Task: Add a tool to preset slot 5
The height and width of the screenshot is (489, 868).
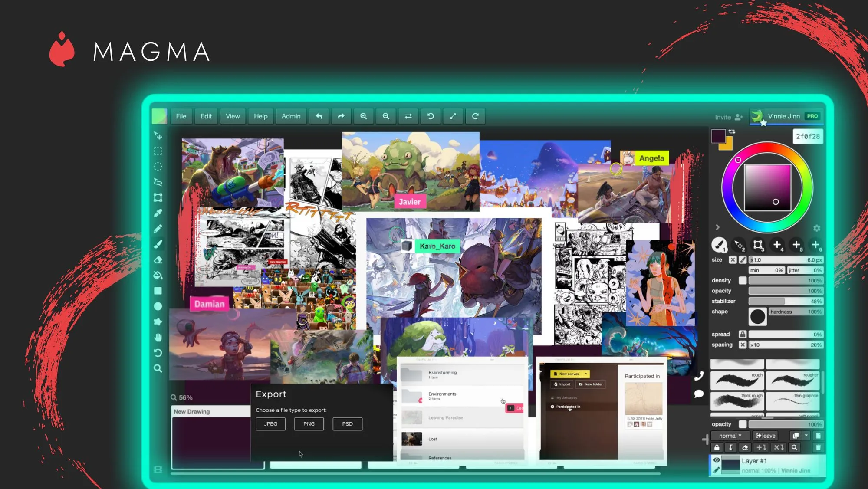Action: point(796,245)
